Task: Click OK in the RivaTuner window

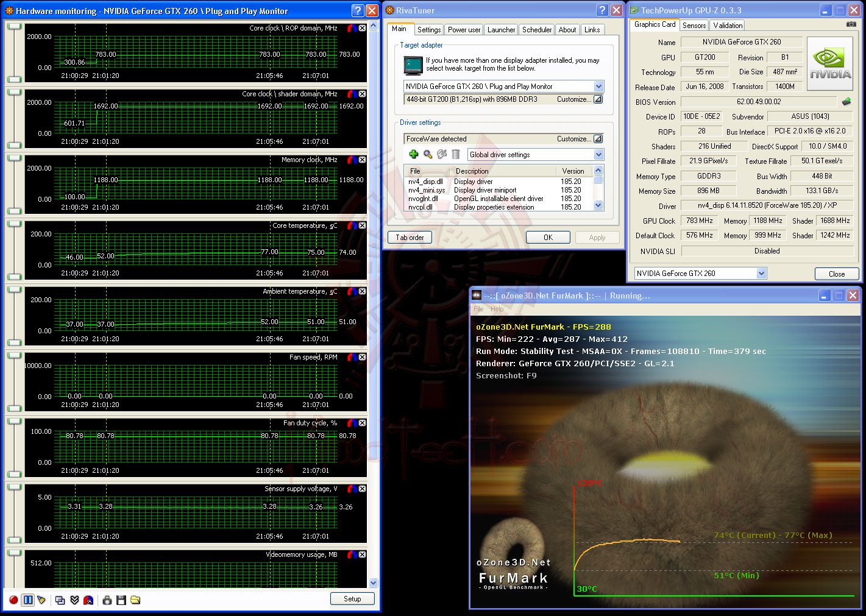Action: pos(548,238)
